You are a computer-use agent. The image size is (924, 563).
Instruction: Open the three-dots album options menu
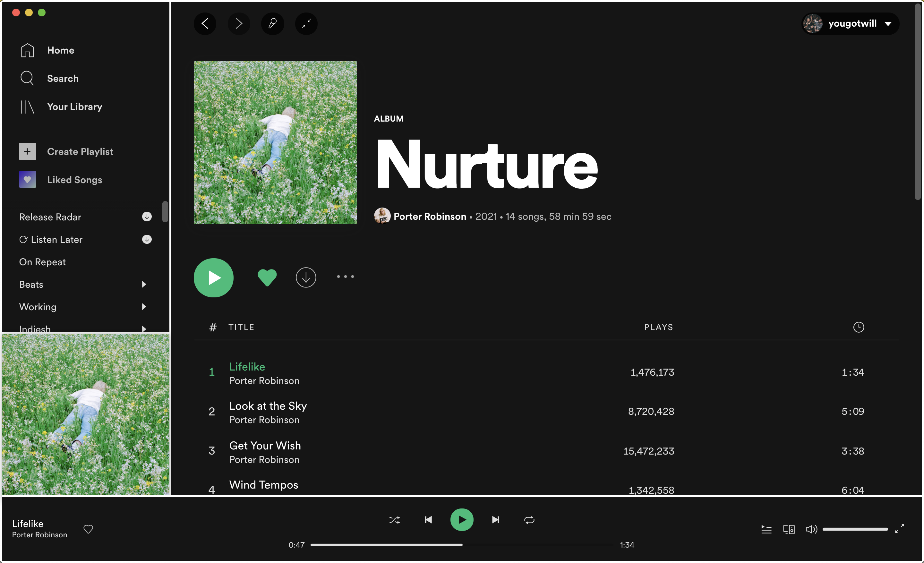pos(345,277)
